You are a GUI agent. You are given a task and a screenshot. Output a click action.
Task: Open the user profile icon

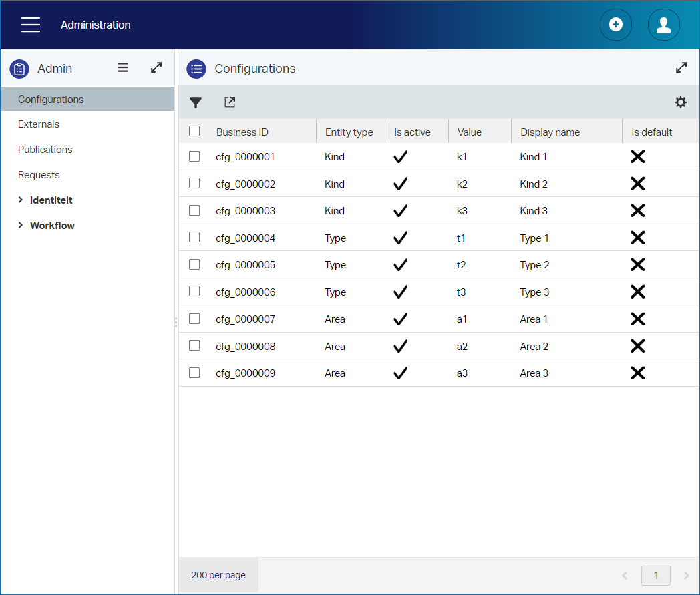(x=663, y=25)
